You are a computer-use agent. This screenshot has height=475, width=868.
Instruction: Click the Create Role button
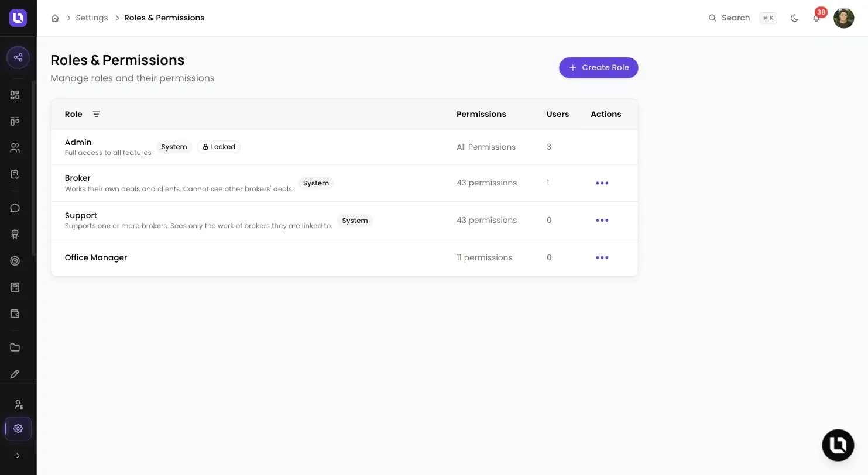pyautogui.click(x=598, y=67)
